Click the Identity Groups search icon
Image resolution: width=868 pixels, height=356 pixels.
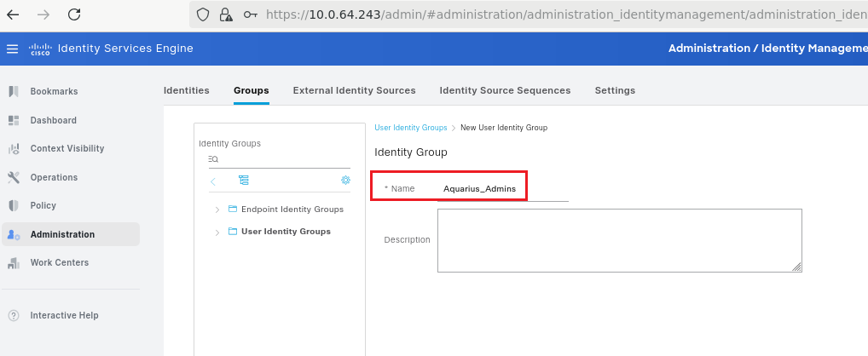coord(214,159)
